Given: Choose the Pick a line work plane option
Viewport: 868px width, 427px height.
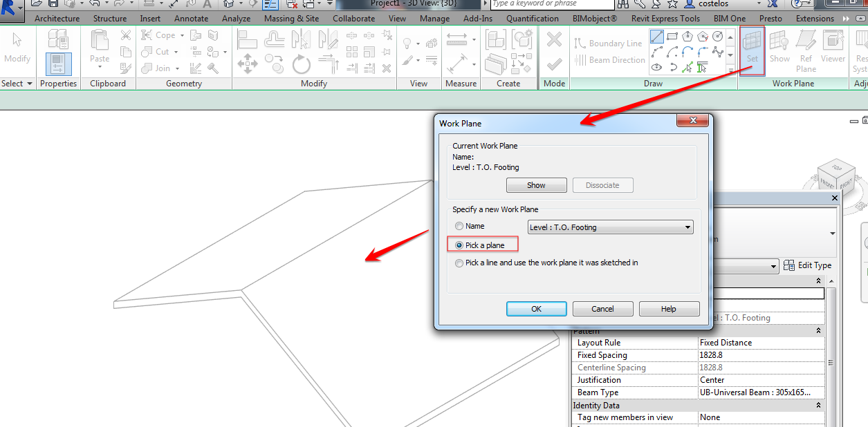Looking at the screenshot, I should pos(459,263).
